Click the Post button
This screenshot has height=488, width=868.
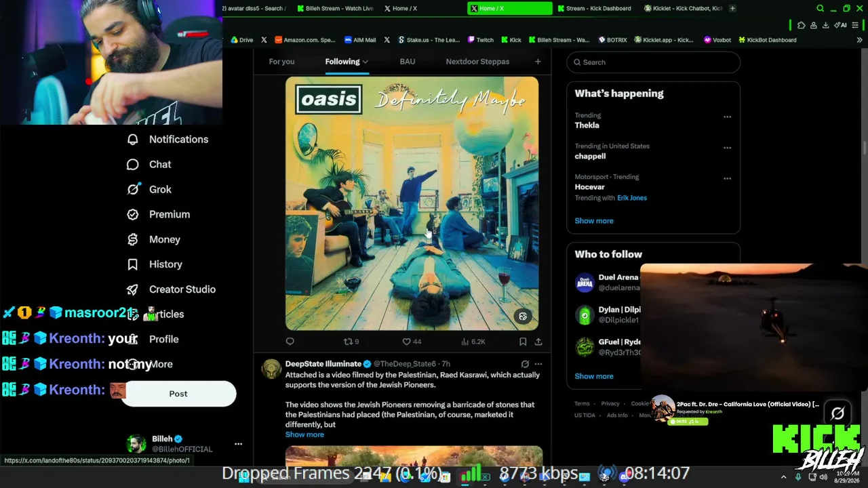point(178,394)
